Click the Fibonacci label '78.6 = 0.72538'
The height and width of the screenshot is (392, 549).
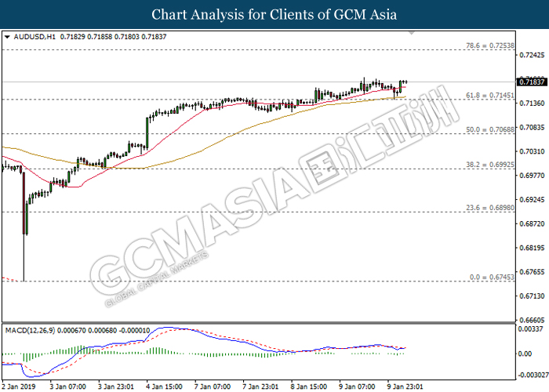point(490,45)
